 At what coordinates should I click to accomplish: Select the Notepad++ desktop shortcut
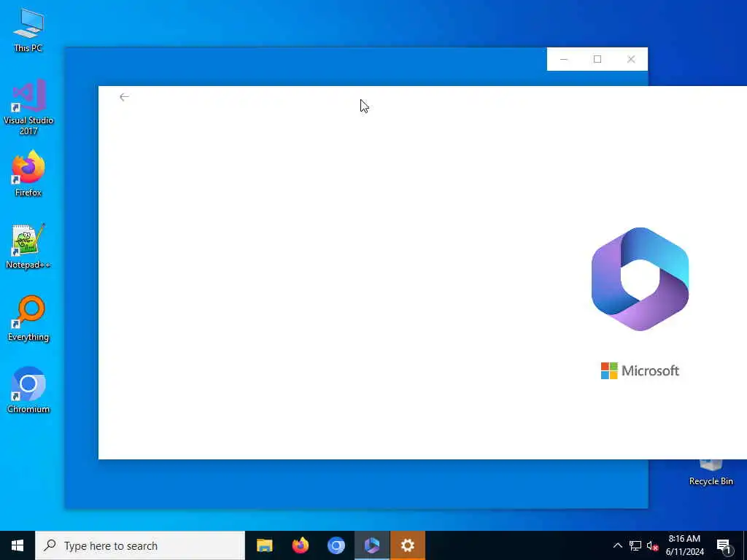click(28, 246)
